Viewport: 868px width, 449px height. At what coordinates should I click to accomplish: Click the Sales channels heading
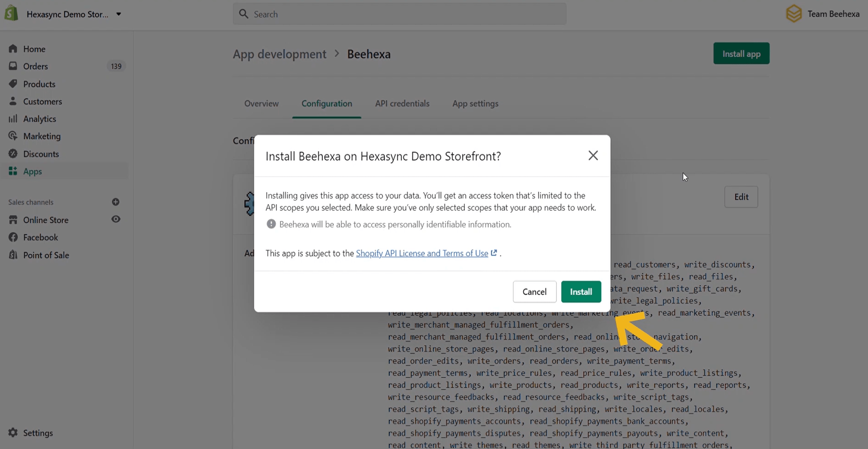point(31,202)
